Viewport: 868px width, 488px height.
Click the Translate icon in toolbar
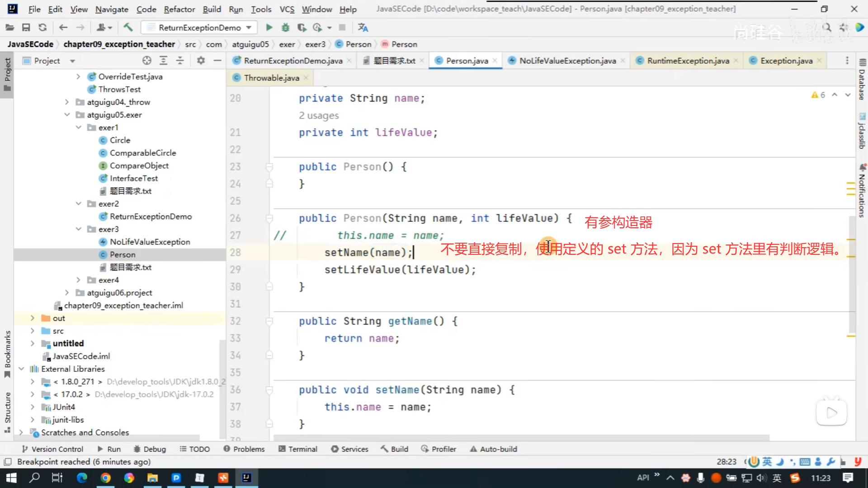tap(363, 28)
